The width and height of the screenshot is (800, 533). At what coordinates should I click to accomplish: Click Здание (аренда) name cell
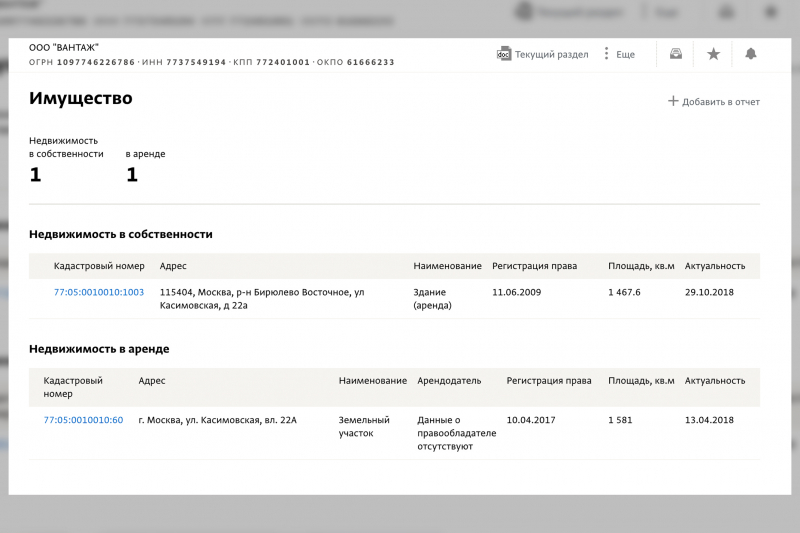[432, 299]
